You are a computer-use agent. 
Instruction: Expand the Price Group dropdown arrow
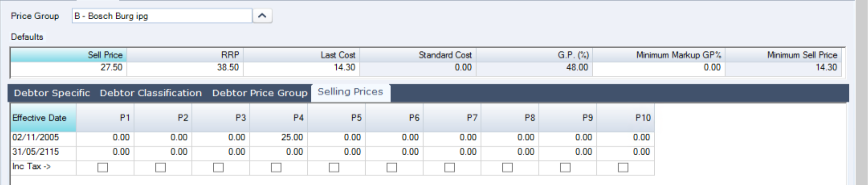pos(262,16)
